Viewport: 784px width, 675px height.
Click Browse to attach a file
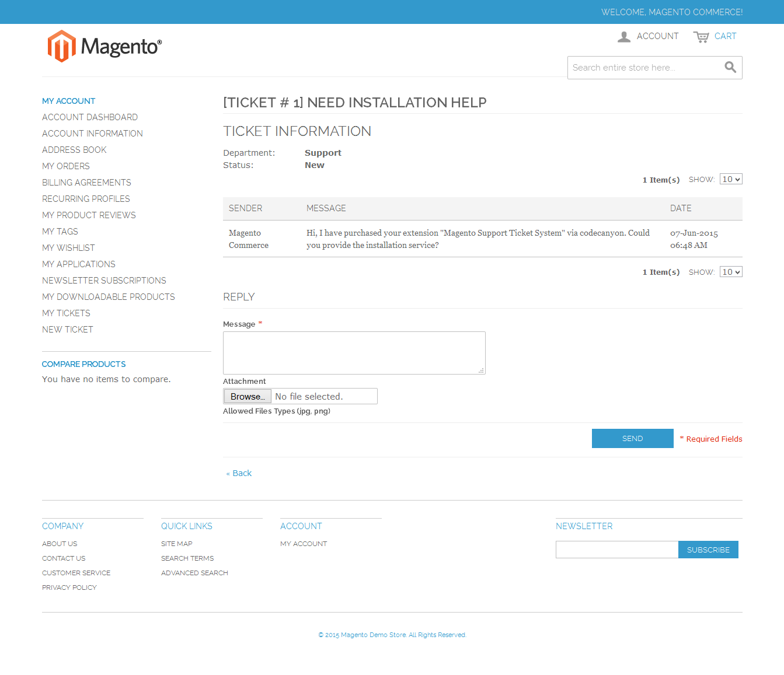248,396
